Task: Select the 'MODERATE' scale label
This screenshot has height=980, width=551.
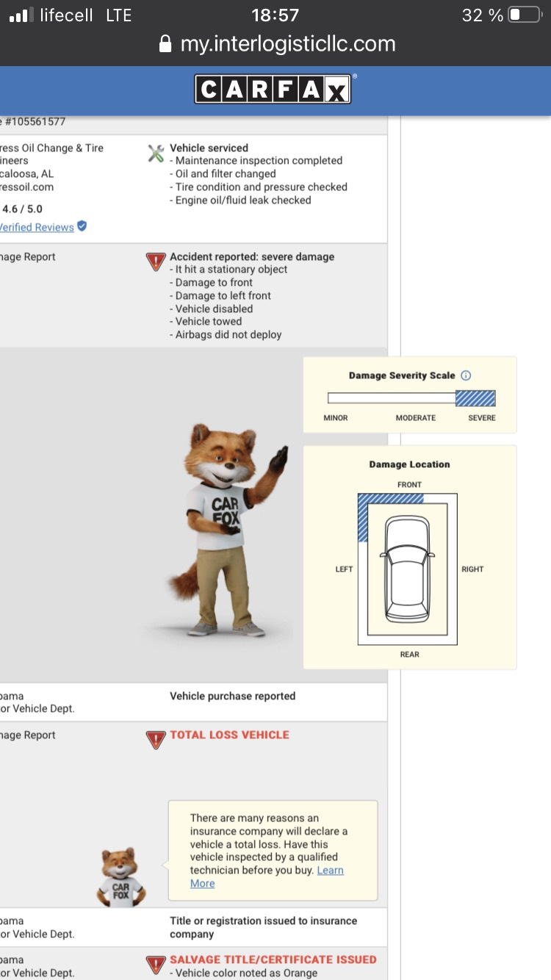Action: (416, 418)
